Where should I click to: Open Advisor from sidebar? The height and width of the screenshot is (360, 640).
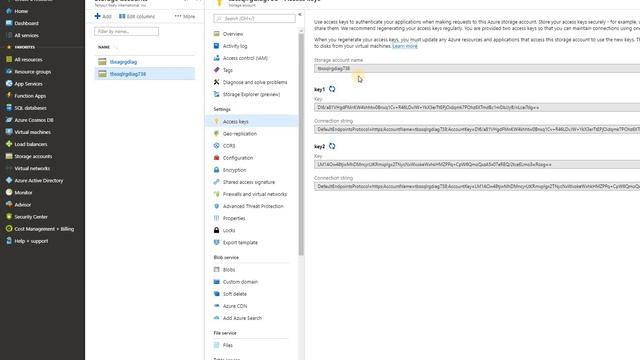[x=22, y=205]
